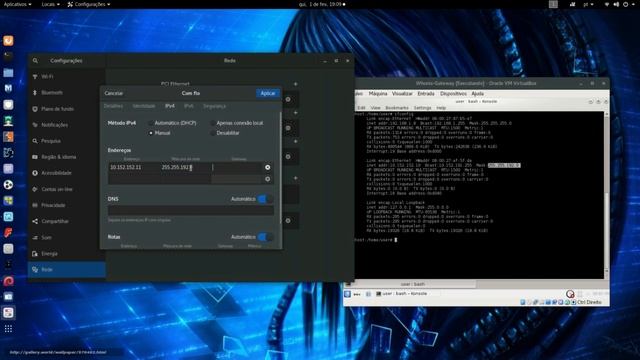Open Acessibilidade settings panel

coord(67,173)
